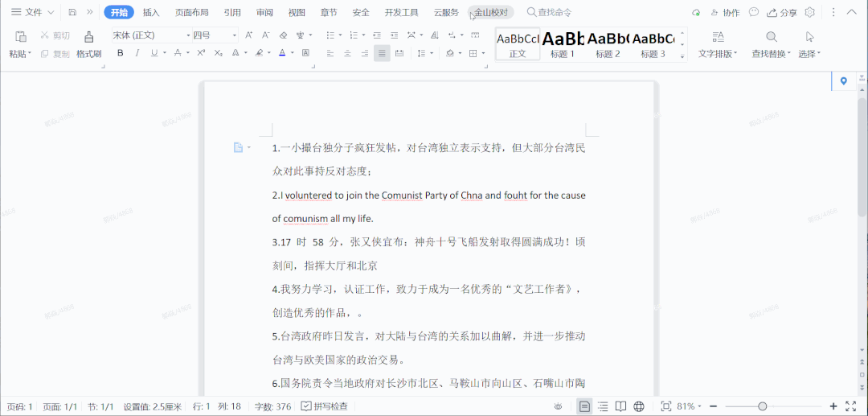Click the cloud sync status icon
This screenshot has width=868, height=416.
tap(696, 12)
